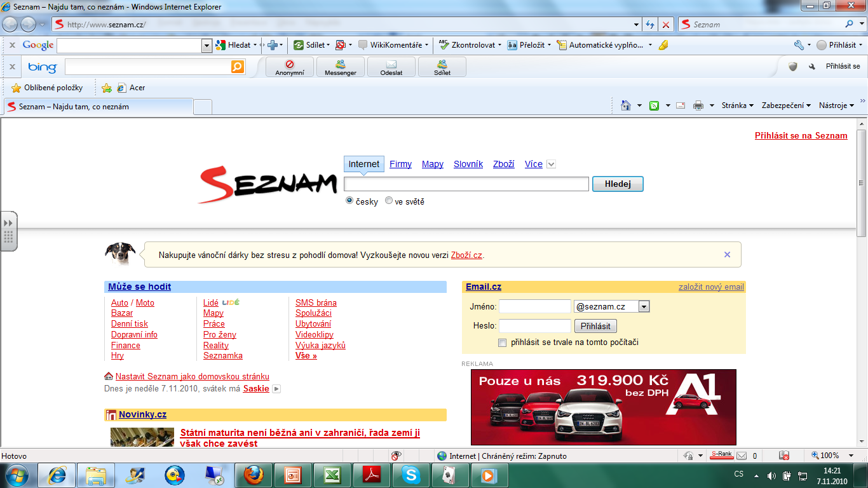Open the Novinky.cz heading link
This screenshot has width=868, height=488.
pos(142,414)
